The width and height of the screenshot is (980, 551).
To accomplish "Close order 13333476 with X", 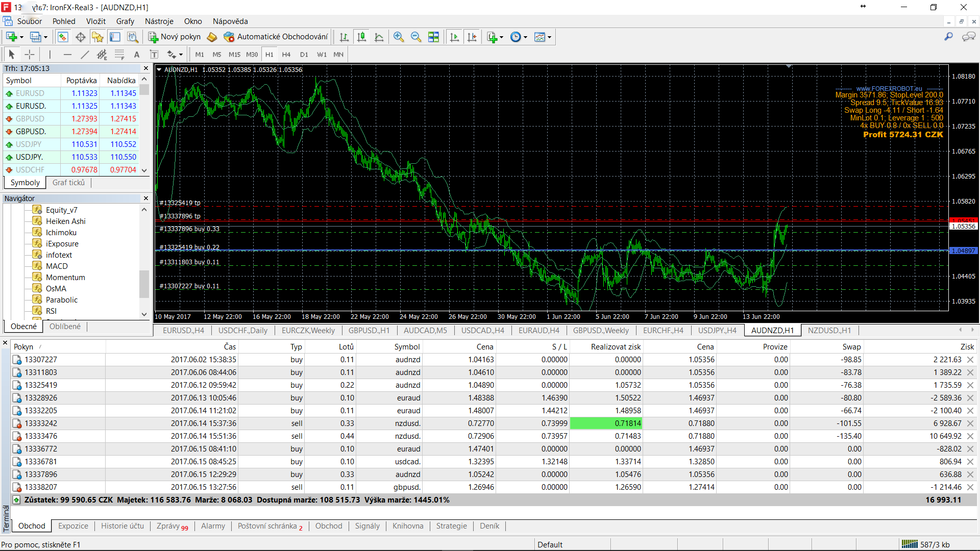I will pyautogui.click(x=970, y=436).
